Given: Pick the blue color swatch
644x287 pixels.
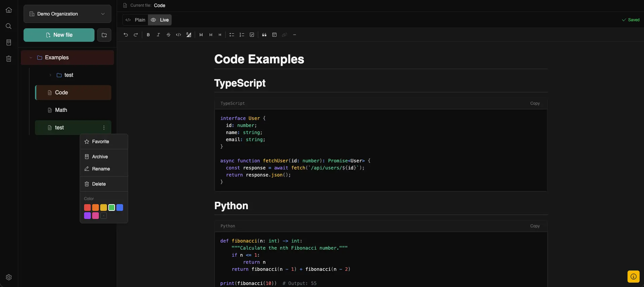Looking at the screenshot, I should click(x=120, y=208).
